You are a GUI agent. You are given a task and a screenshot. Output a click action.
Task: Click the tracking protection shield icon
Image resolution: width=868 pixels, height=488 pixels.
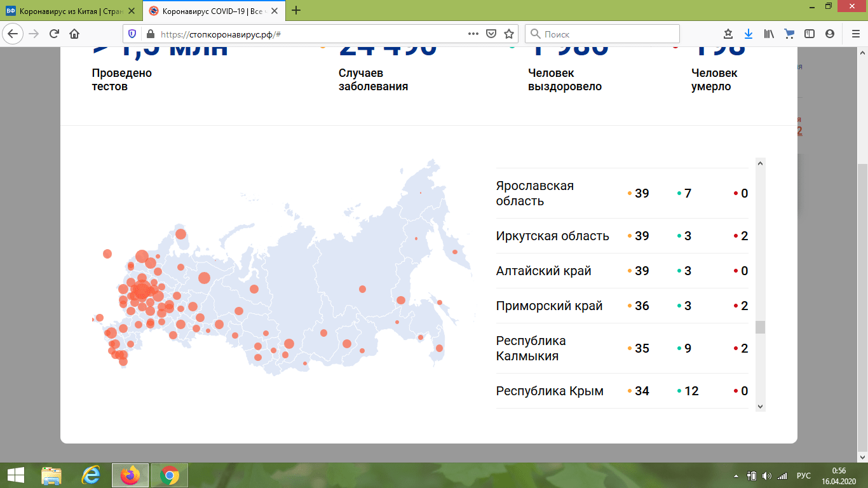coord(132,34)
